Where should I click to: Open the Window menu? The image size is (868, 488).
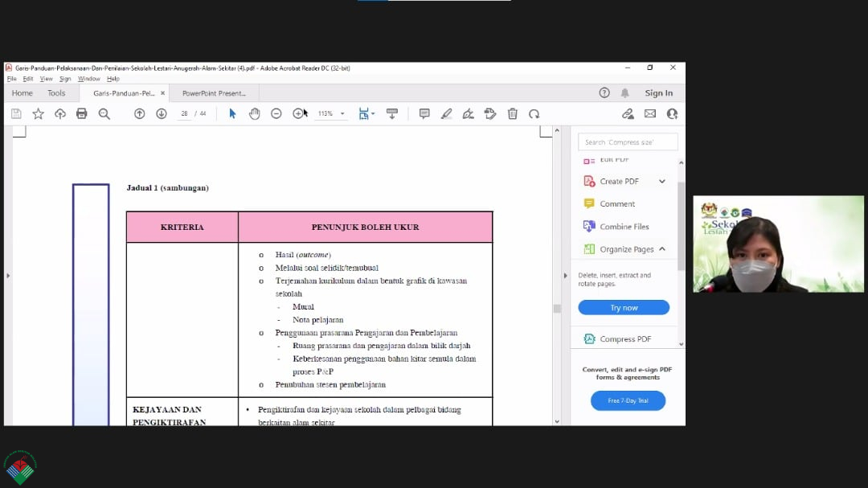pyautogui.click(x=88, y=79)
